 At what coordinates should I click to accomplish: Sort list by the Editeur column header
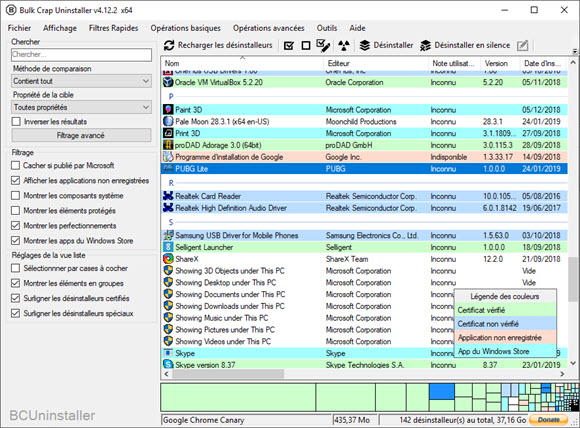pyautogui.click(x=376, y=63)
